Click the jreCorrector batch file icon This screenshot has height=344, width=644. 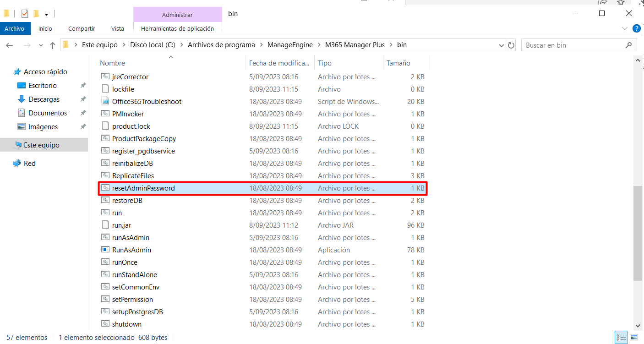click(105, 76)
